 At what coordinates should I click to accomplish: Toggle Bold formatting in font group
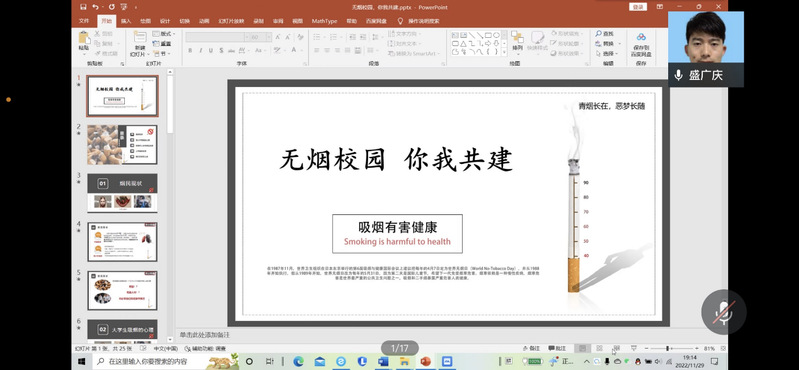[x=190, y=50]
